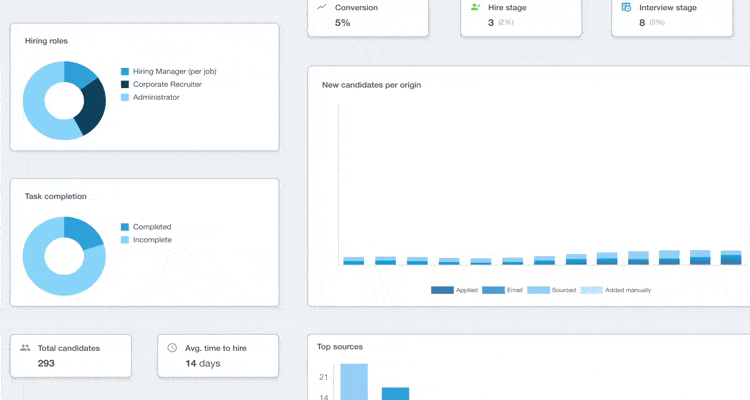
Task: Select the Corporate Recruiter legend label
Action: pos(167,84)
